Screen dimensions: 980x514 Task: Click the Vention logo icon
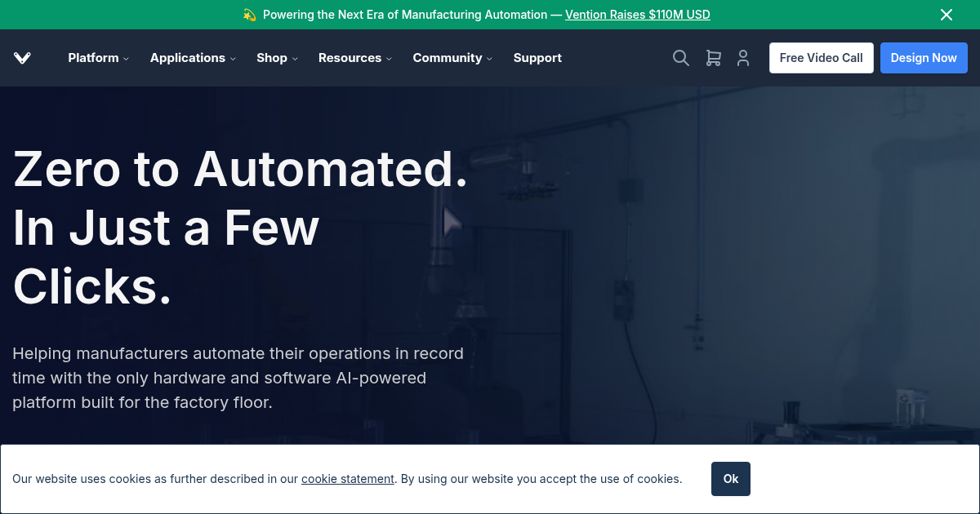[x=22, y=58]
